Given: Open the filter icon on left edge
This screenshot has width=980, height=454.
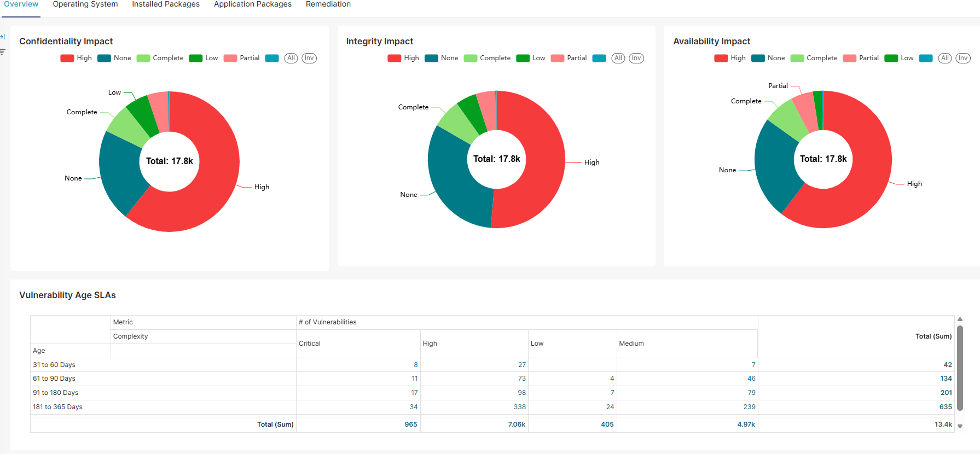Looking at the screenshot, I should 3,52.
